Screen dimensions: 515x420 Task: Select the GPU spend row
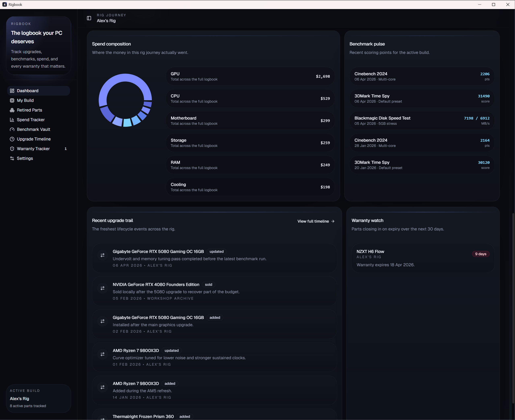[x=250, y=76]
